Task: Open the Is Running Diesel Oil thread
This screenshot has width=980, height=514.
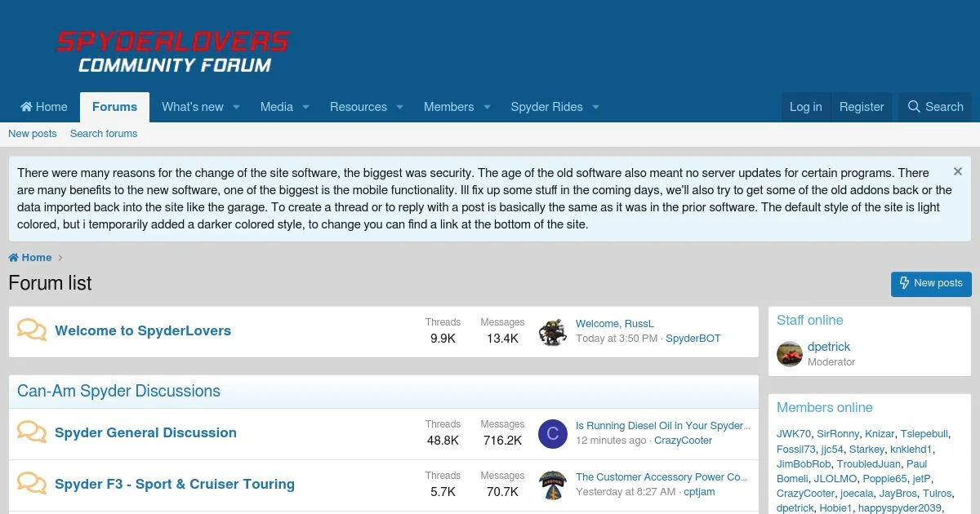Action: coord(662,426)
